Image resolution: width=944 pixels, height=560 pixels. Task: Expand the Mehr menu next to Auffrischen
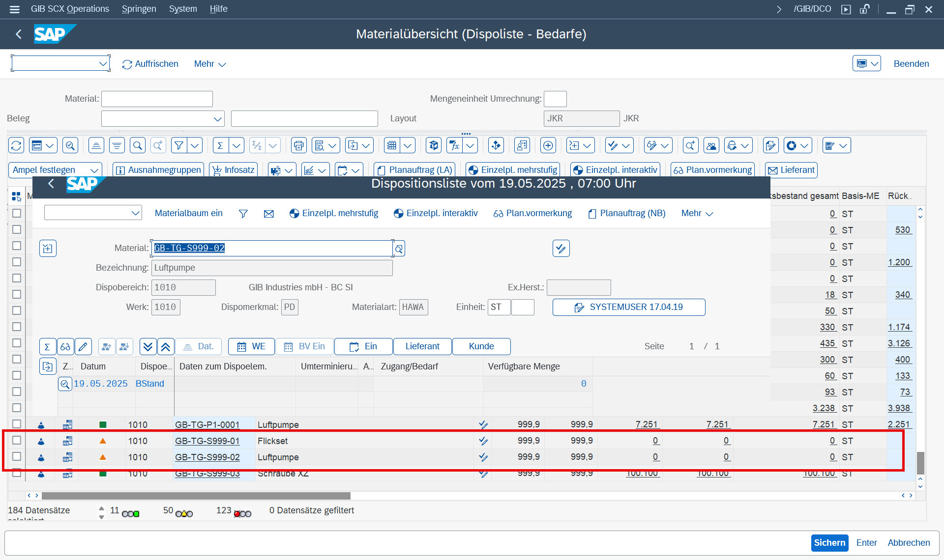(210, 64)
